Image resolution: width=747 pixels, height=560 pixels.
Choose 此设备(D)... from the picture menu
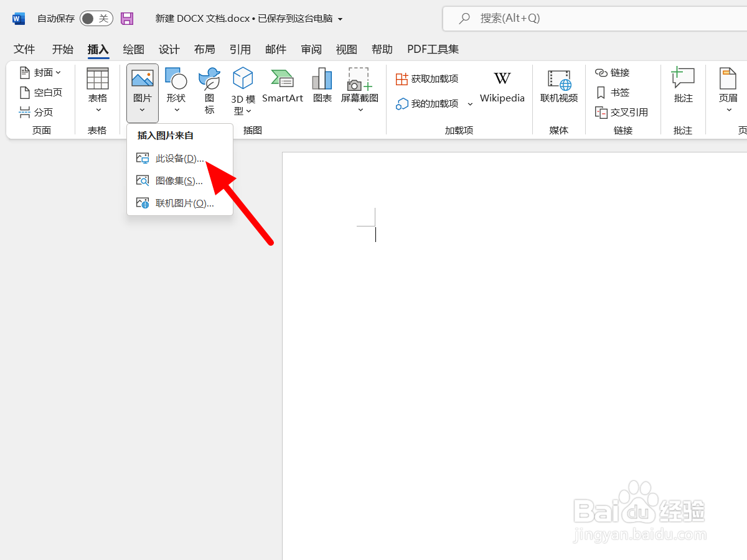(x=180, y=159)
